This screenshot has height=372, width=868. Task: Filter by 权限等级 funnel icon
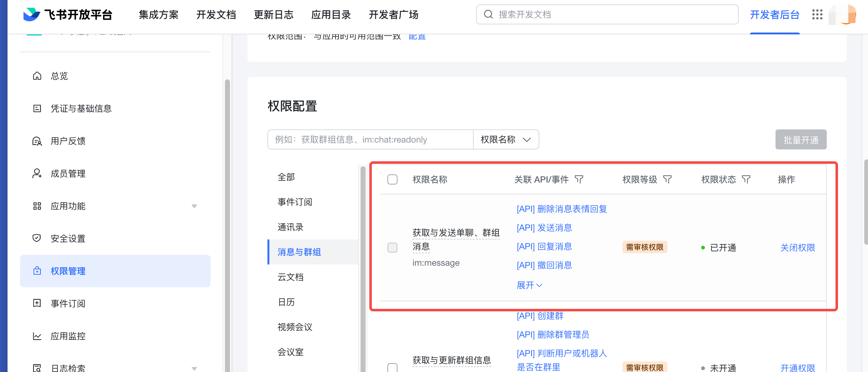click(667, 179)
